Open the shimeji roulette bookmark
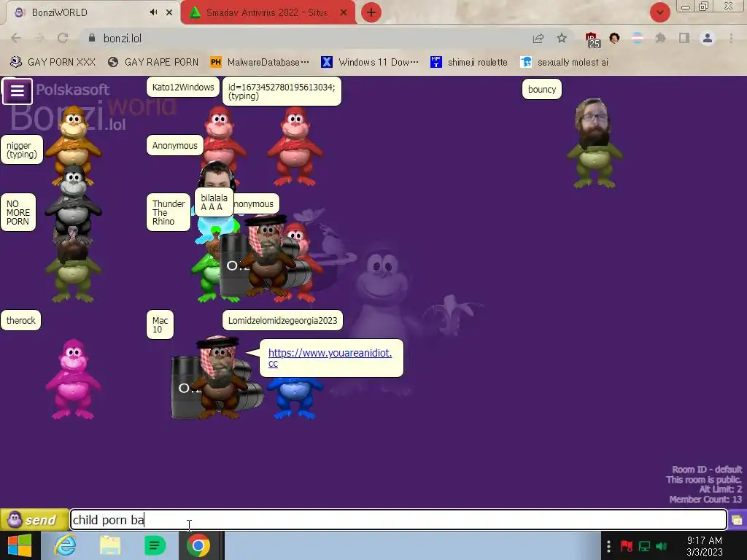Image resolution: width=747 pixels, height=560 pixels. 469,62
